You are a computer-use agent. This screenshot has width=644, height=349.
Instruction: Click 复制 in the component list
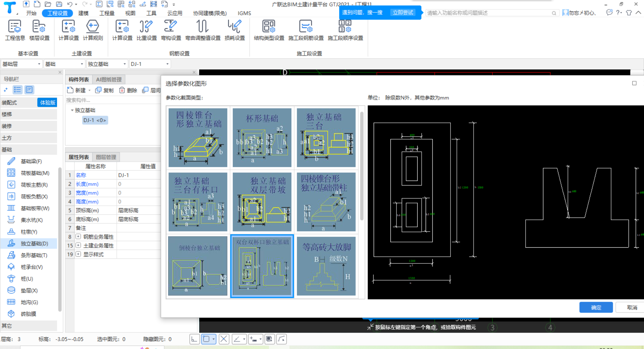tap(105, 90)
